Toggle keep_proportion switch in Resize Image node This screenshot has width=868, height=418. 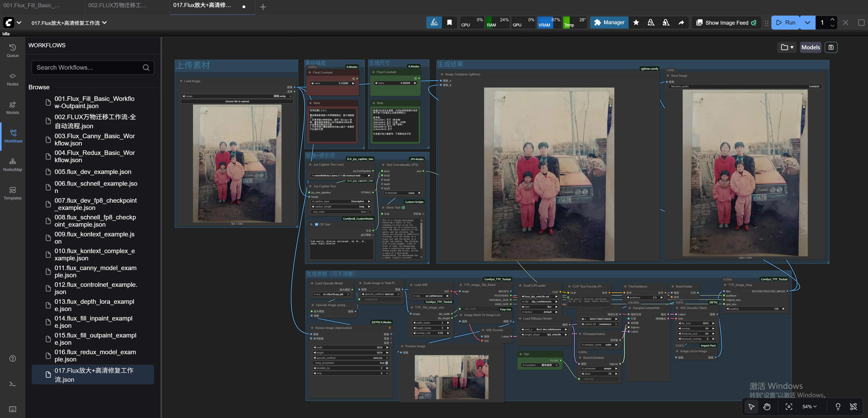pos(386,363)
